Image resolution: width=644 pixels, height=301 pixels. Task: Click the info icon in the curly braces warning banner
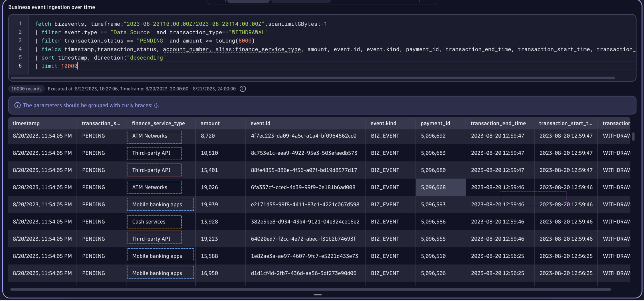tap(17, 105)
